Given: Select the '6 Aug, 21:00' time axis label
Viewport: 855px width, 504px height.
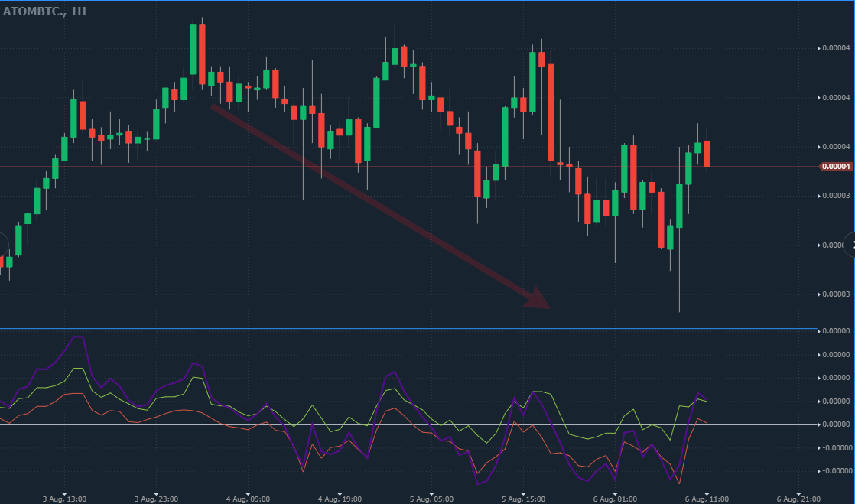Looking at the screenshot, I should [798, 499].
